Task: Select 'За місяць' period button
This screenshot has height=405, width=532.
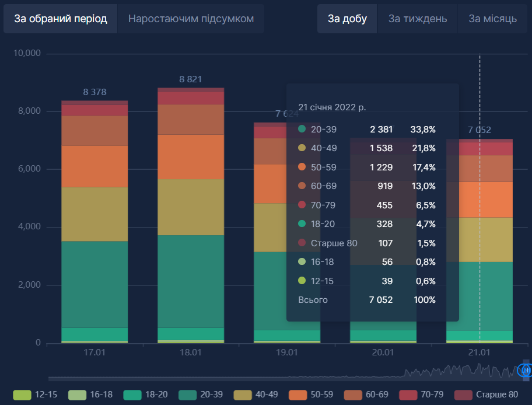Action: click(492, 19)
